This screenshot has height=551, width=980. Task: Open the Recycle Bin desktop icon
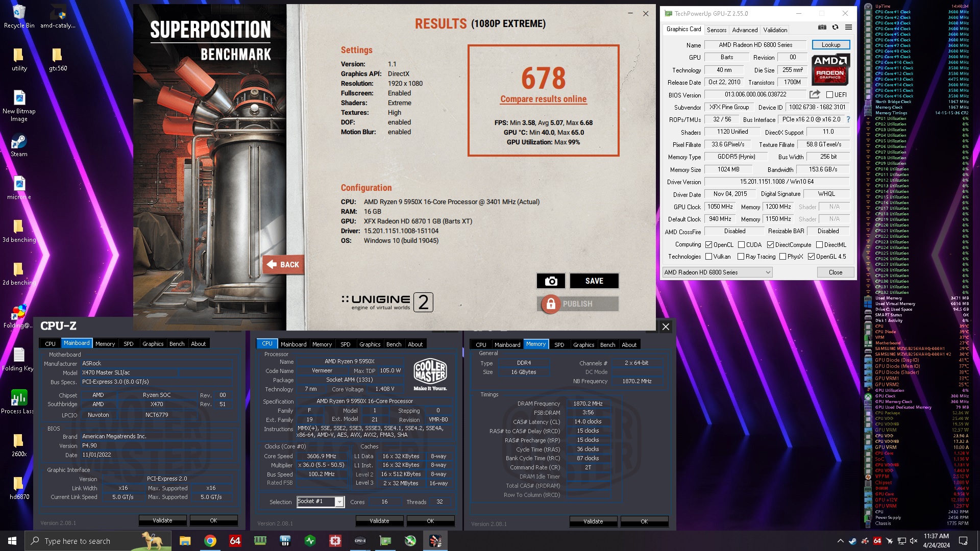point(19,16)
